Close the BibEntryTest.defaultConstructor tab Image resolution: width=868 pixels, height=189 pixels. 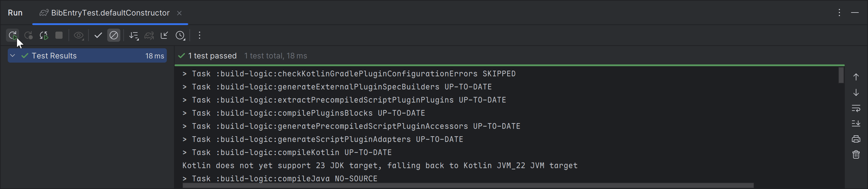179,13
